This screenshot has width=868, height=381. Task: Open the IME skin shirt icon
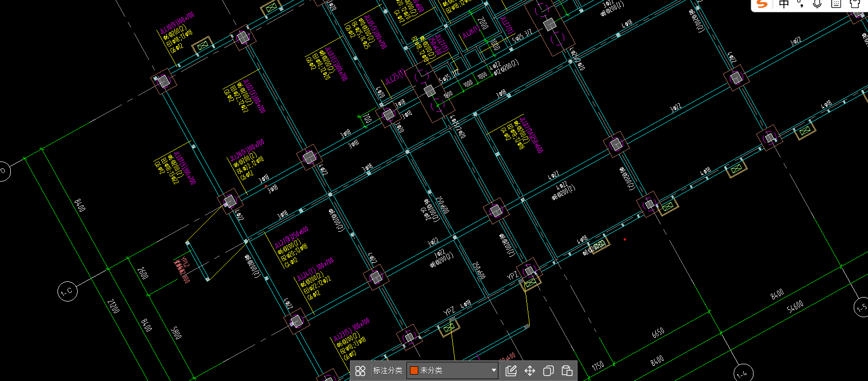tap(855, 4)
